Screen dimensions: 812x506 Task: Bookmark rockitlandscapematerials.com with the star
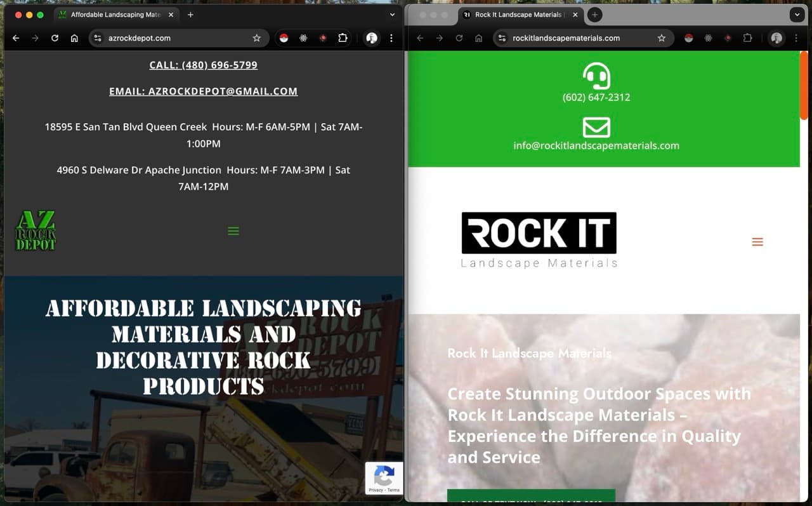(662, 38)
